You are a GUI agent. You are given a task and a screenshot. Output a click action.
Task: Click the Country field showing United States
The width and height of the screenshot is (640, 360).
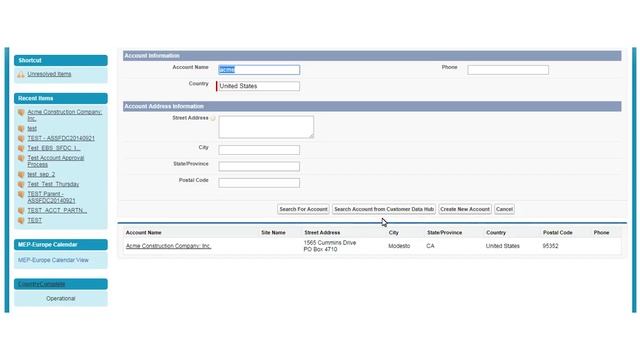(258, 86)
